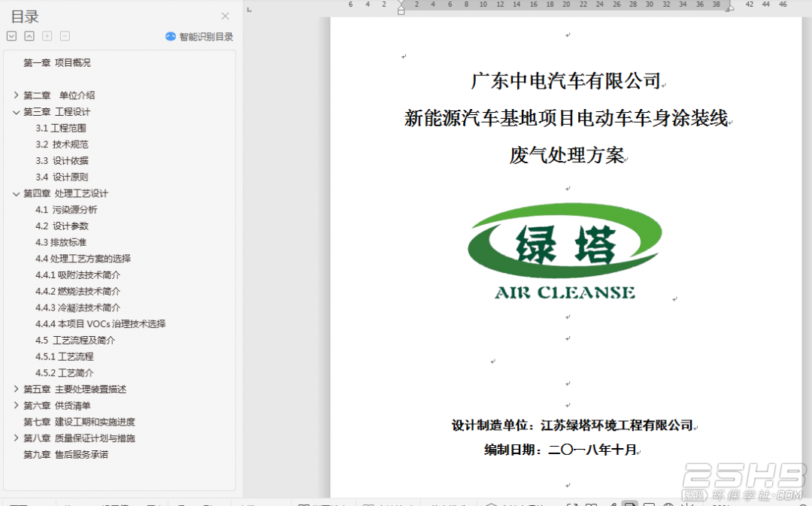Click the tab-stop type selector beside the ruler
Screen dimensions: 812x506
(x=249, y=9)
